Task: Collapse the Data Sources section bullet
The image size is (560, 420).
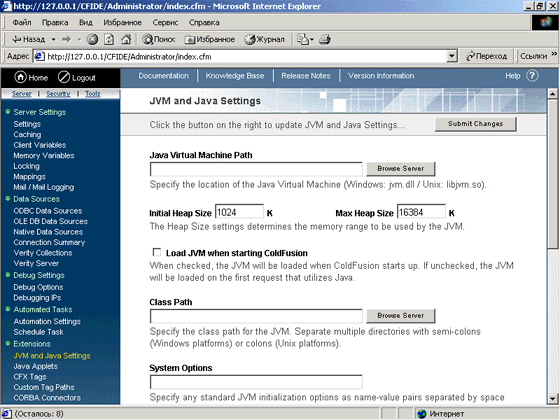Action: tap(8, 198)
